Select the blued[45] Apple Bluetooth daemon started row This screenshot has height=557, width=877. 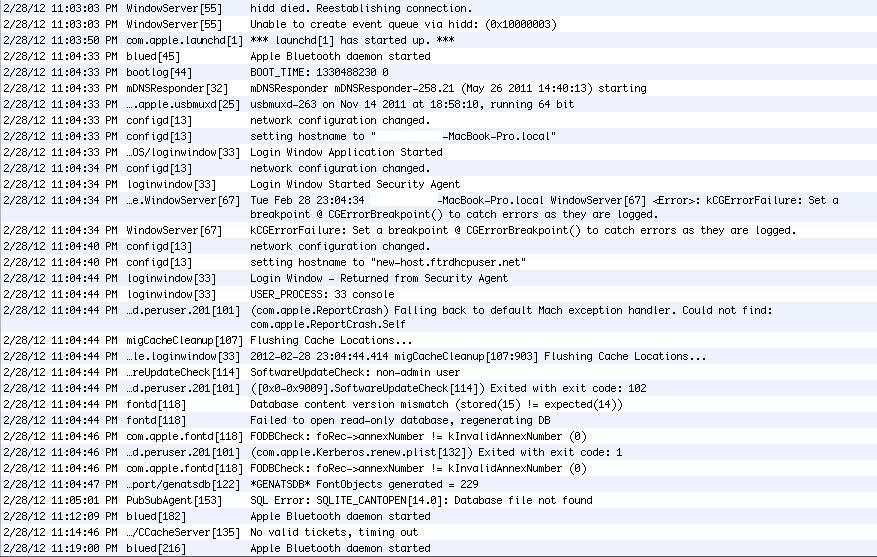click(x=438, y=56)
